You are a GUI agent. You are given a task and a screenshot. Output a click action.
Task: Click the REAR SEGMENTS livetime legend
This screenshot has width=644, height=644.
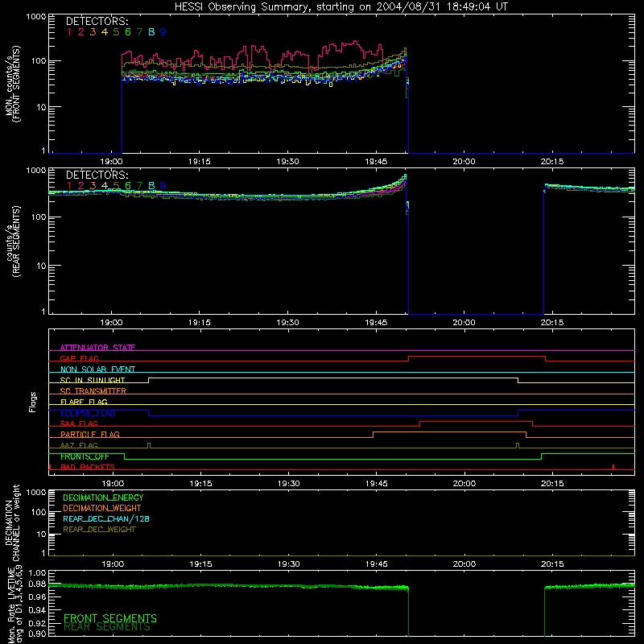107,627
